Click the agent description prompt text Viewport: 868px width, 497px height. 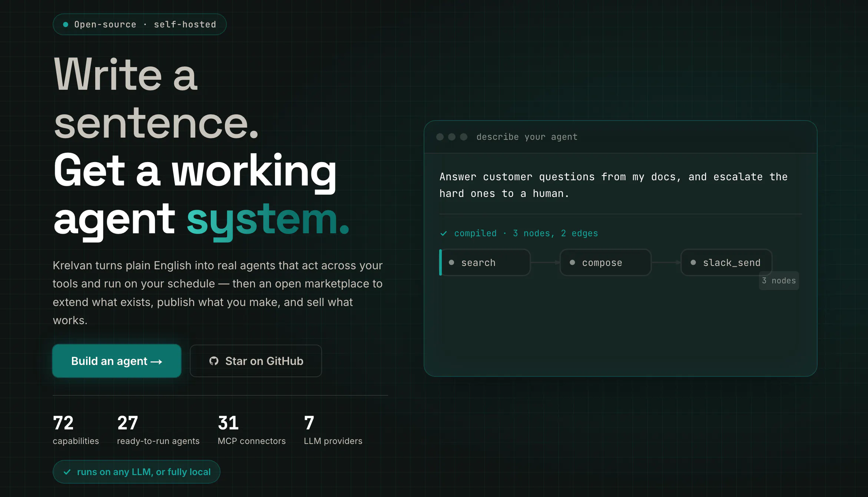coord(613,185)
